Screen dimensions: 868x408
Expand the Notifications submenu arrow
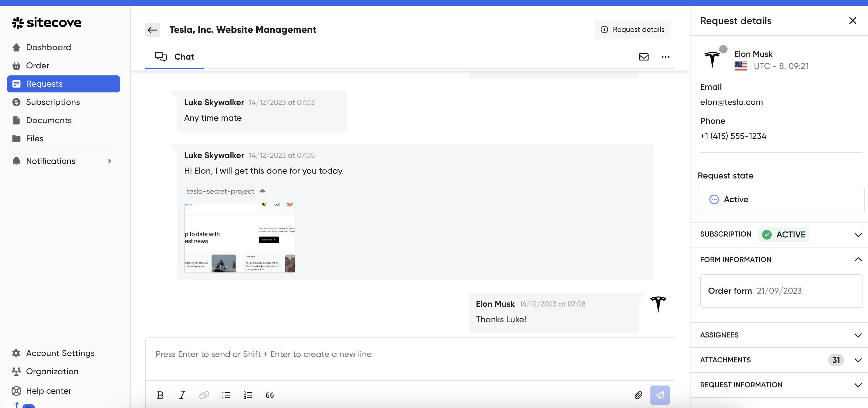click(x=109, y=161)
